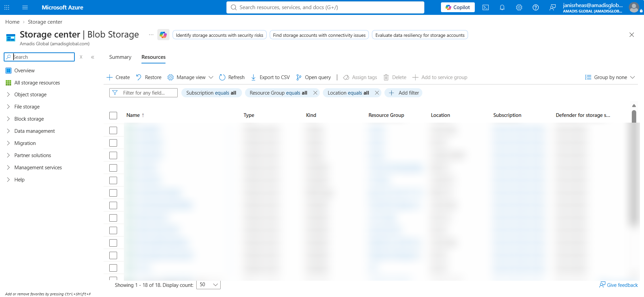Image resolution: width=644 pixels, height=297 pixels.
Task: Click the Add to service group plus icon
Action: 415,77
